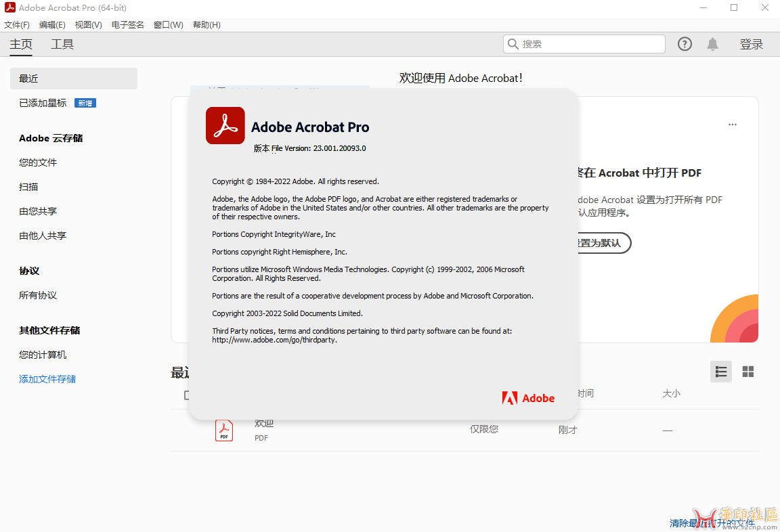Click 添加文件存储 link
The width and height of the screenshot is (780, 532).
tap(47, 379)
